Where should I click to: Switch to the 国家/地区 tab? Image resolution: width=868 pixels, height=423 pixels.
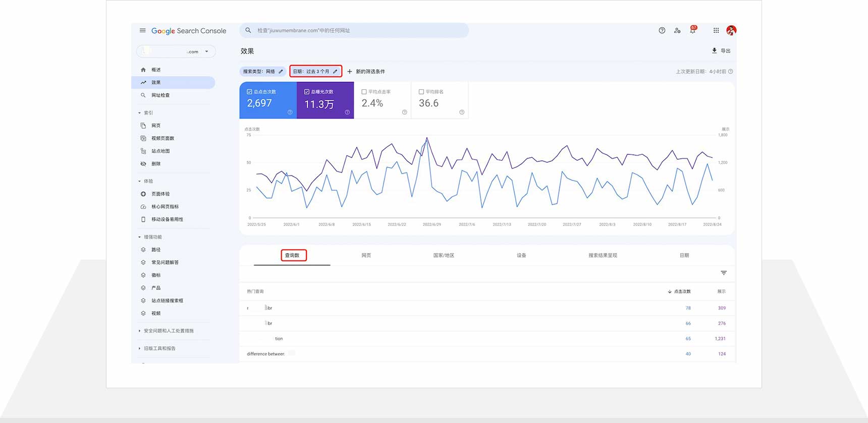point(444,256)
